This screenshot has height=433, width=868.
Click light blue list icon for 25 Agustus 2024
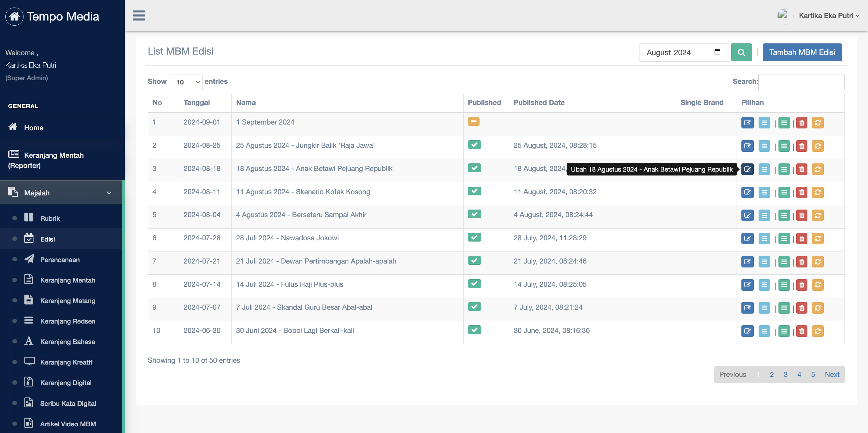click(764, 146)
